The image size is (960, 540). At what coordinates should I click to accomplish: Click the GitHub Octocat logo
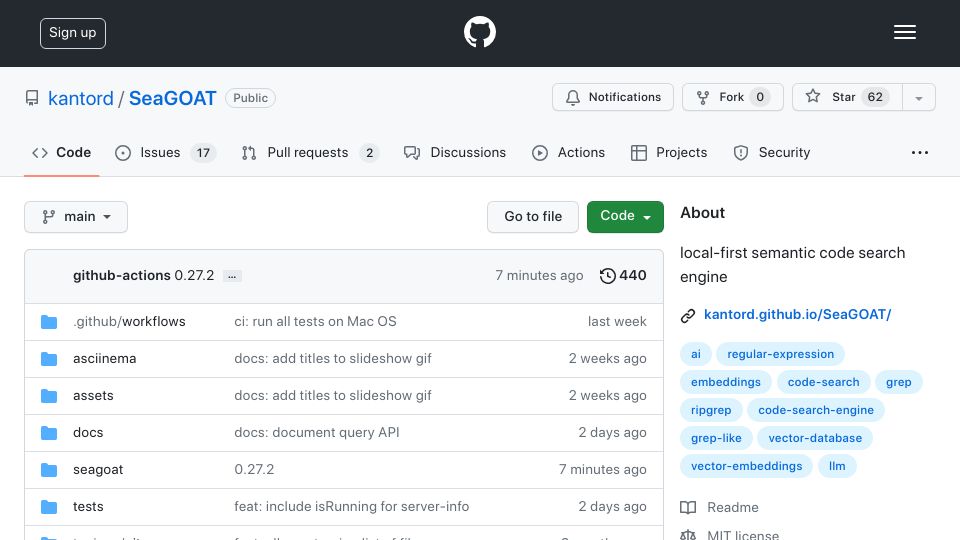479,32
